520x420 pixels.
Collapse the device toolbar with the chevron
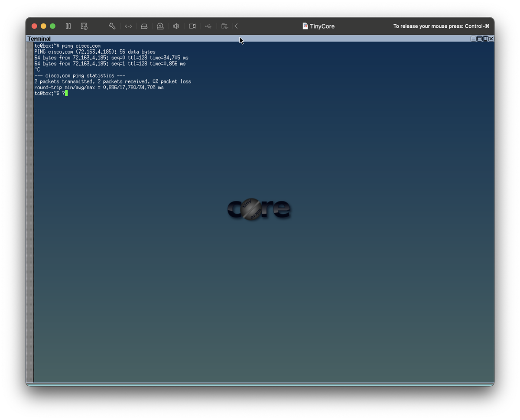click(236, 26)
